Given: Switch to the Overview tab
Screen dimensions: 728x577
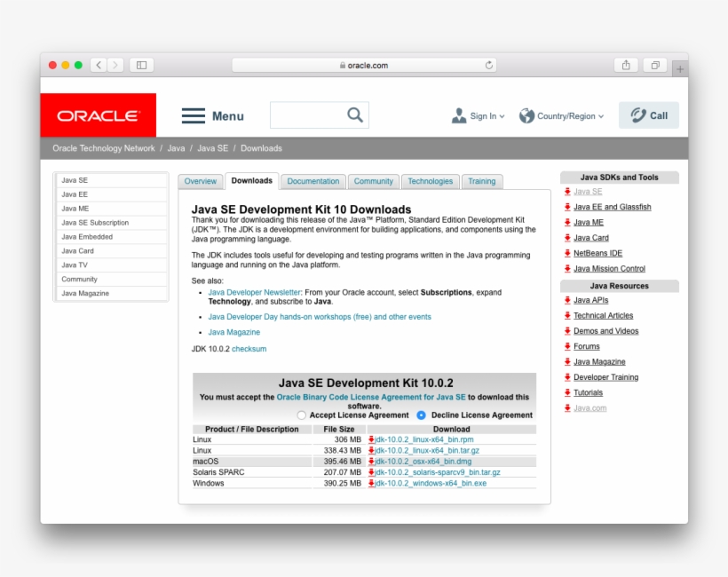Looking at the screenshot, I should (200, 181).
